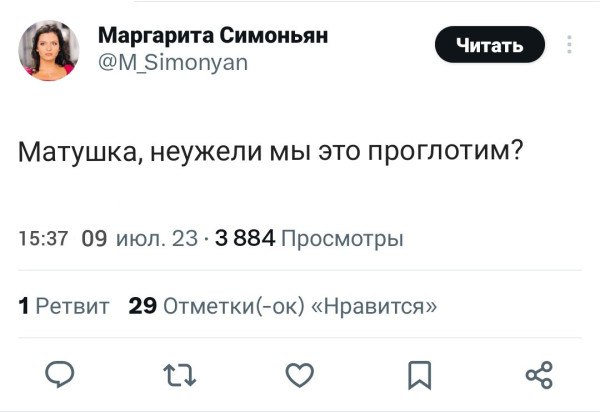Bookmark this tweet
Viewport: 600px width, 412px height.
click(x=418, y=376)
